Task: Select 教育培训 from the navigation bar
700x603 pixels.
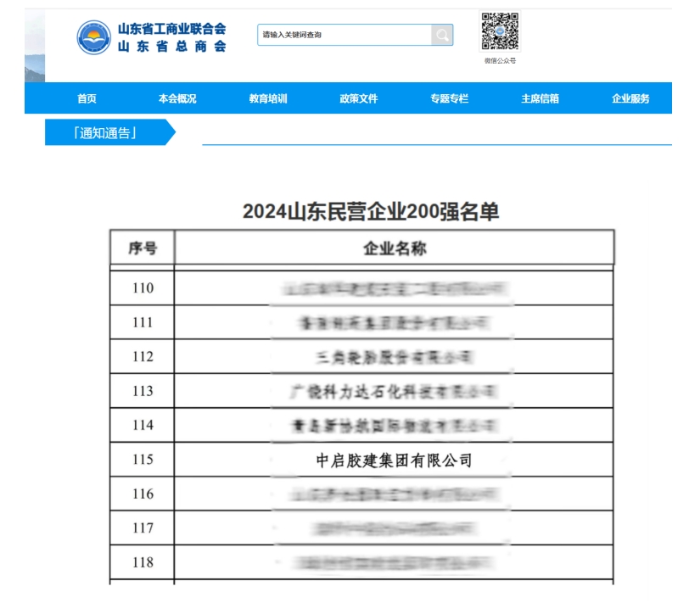Action: (268, 98)
